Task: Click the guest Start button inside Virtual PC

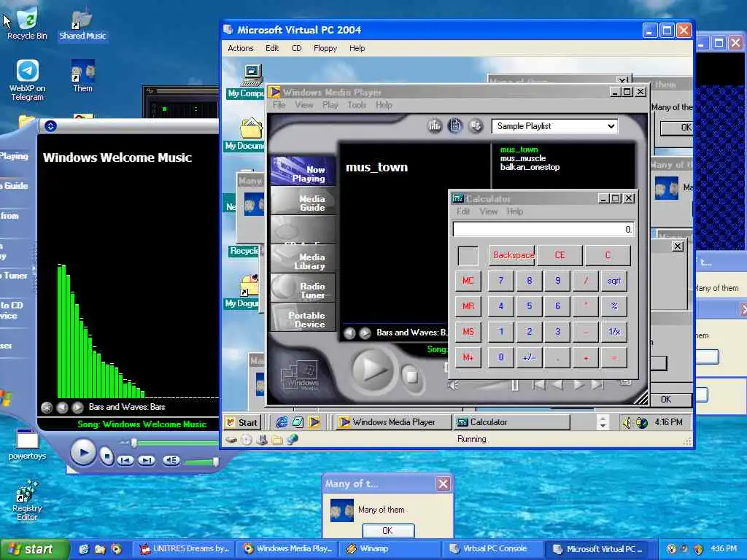Action: (242, 422)
